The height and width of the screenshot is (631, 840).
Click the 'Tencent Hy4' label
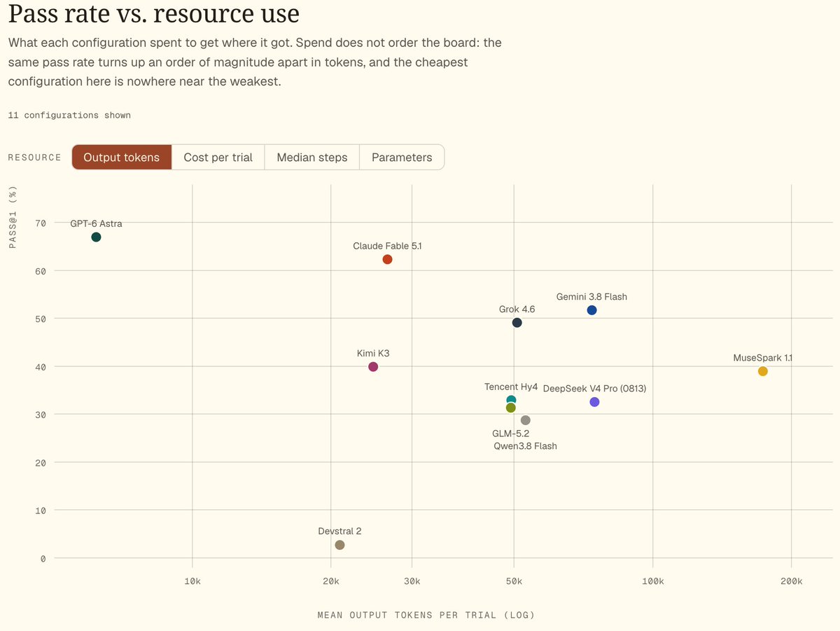click(x=511, y=387)
